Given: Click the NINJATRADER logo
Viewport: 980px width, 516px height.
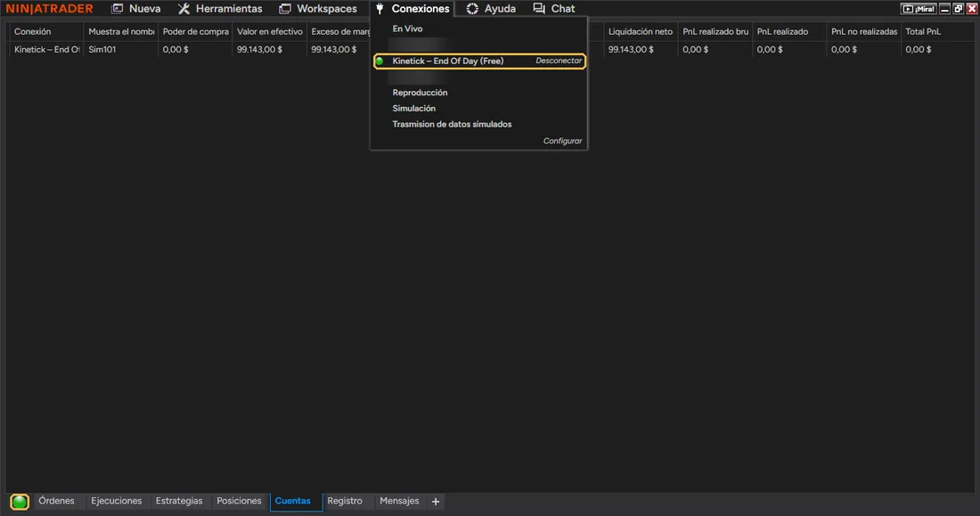Looking at the screenshot, I should pyautogui.click(x=49, y=9).
